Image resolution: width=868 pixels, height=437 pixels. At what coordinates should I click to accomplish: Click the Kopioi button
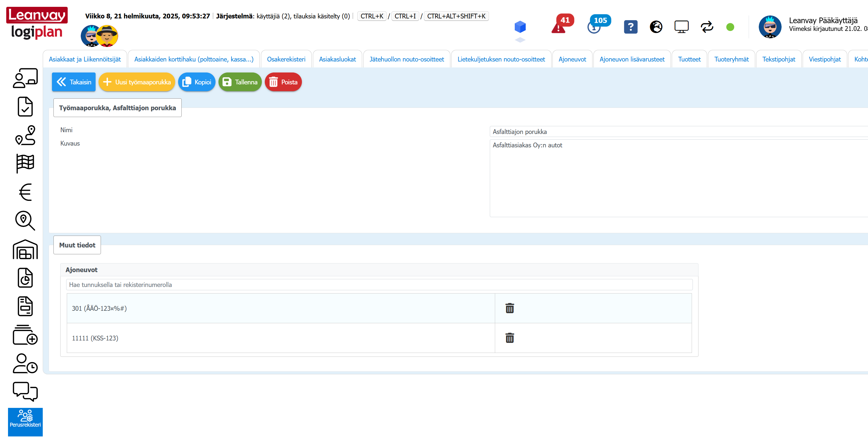(197, 82)
